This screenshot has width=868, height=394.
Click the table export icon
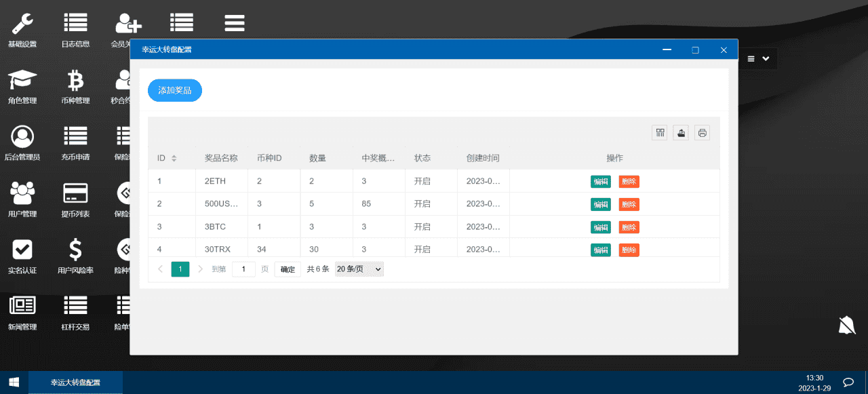click(681, 132)
